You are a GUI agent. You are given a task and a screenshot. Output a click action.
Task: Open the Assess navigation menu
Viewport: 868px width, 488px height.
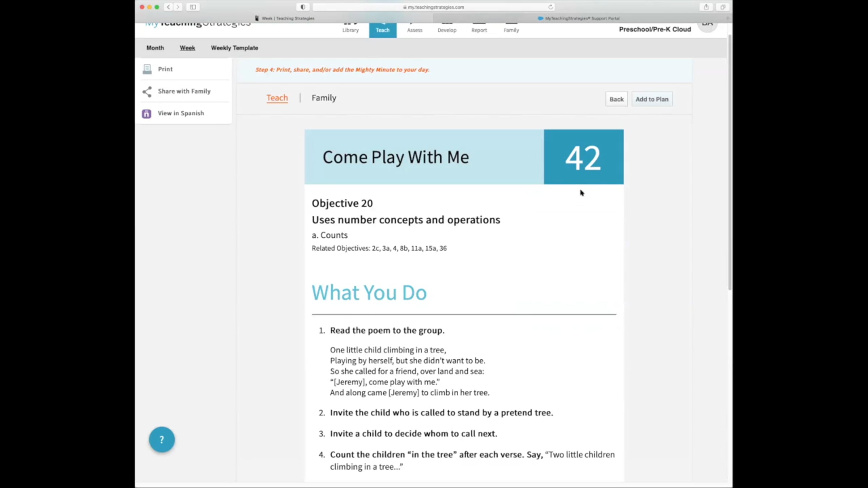[x=414, y=30]
